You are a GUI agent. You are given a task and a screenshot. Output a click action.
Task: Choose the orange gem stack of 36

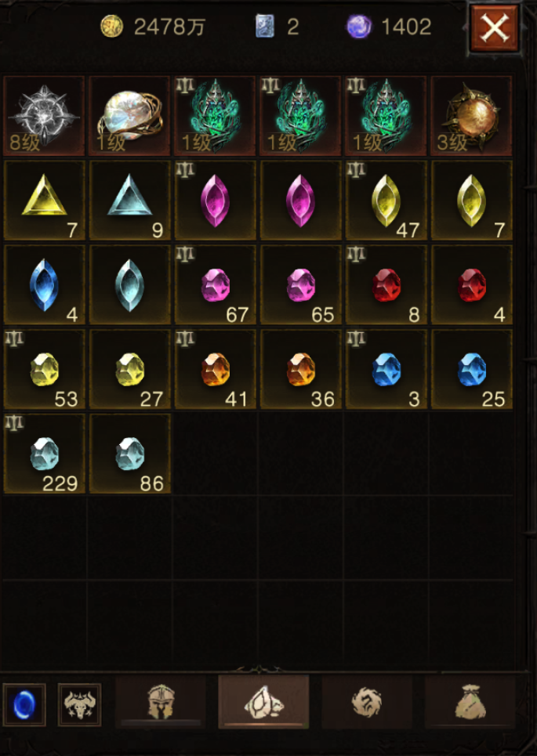(x=300, y=369)
